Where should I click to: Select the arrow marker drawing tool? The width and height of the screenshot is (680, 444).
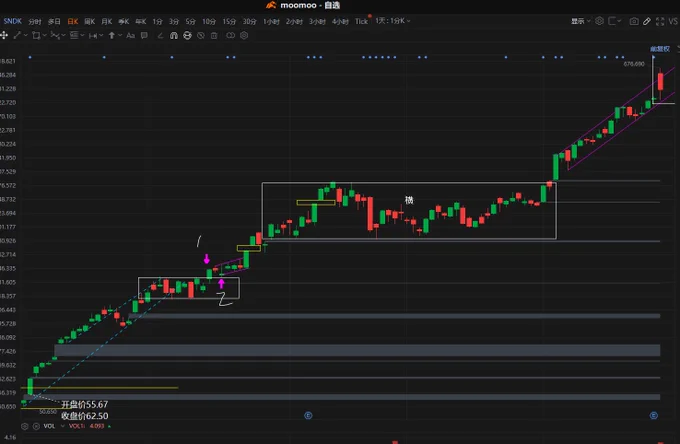111,36
